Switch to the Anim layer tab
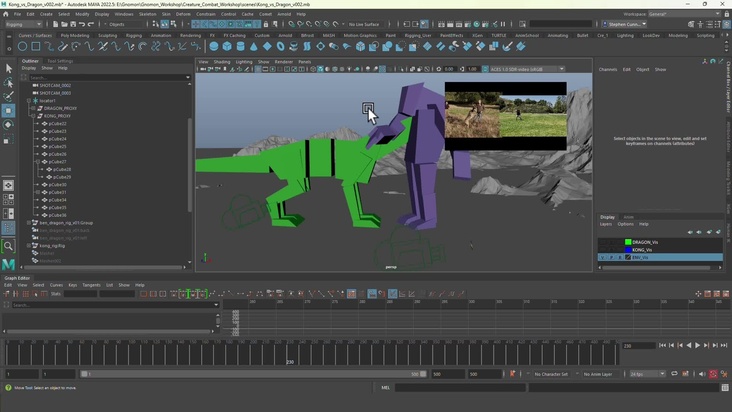Image resolution: width=732 pixels, height=412 pixels. point(628,217)
